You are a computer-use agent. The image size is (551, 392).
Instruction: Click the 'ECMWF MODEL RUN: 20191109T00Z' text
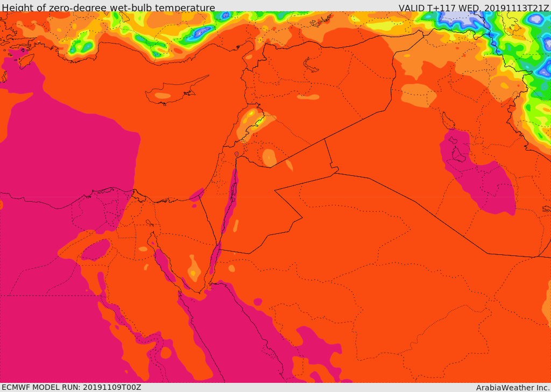(x=72, y=387)
